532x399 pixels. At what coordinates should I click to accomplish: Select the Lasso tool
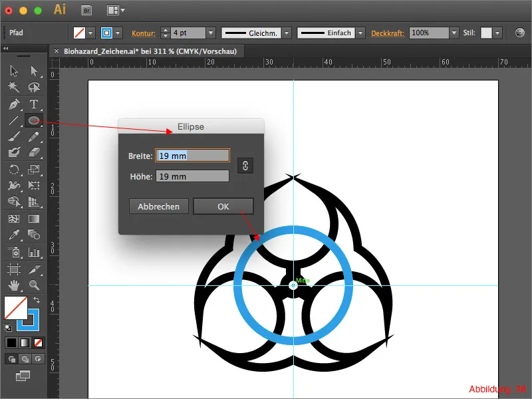34,87
